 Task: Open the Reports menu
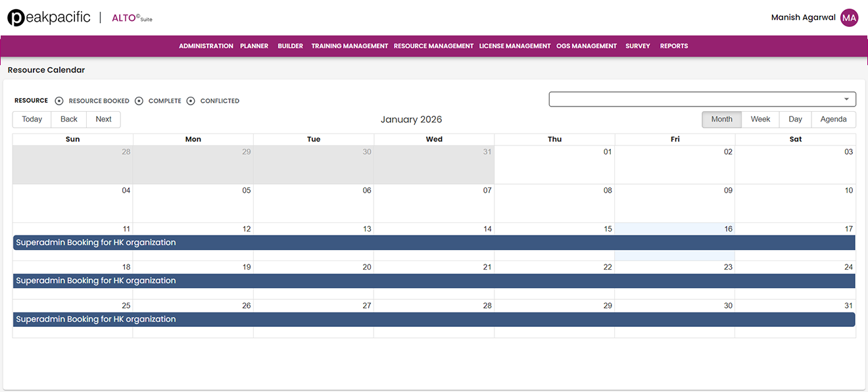[x=673, y=46]
